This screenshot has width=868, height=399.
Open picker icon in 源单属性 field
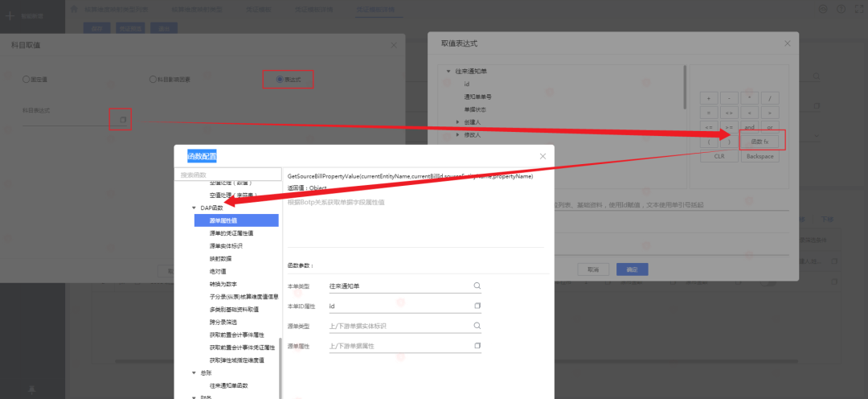click(x=477, y=346)
